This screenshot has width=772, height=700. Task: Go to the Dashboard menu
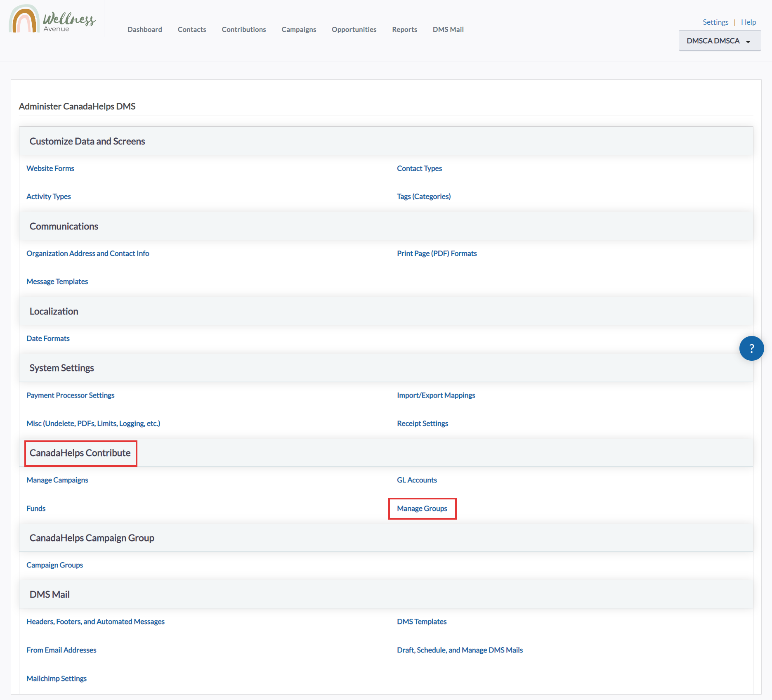click(145, 29)
